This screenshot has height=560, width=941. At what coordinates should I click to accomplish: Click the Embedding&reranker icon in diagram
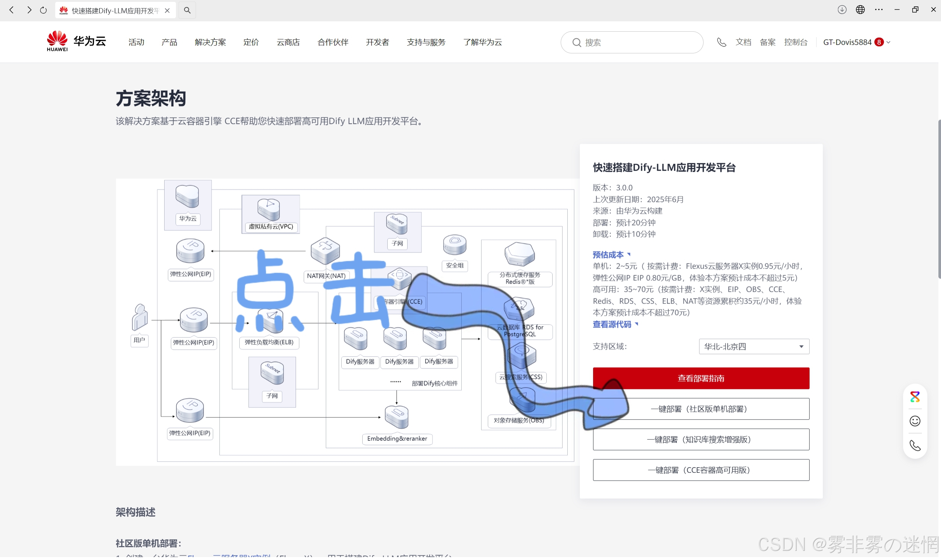point(397,417)
